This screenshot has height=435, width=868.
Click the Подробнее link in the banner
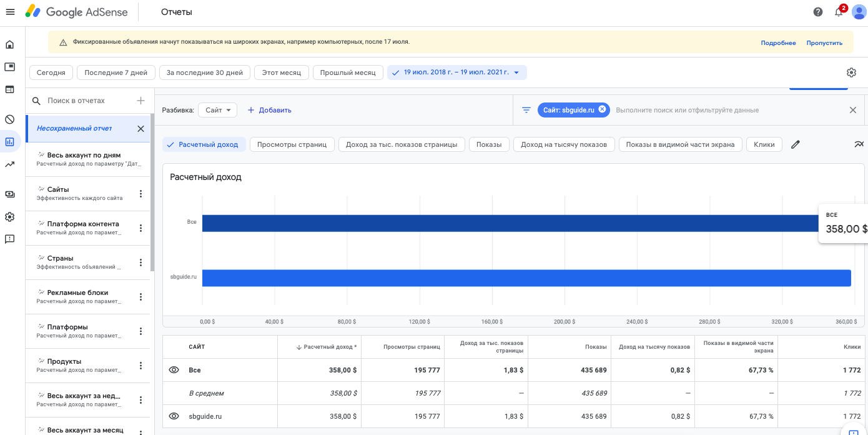click(778, 43)
